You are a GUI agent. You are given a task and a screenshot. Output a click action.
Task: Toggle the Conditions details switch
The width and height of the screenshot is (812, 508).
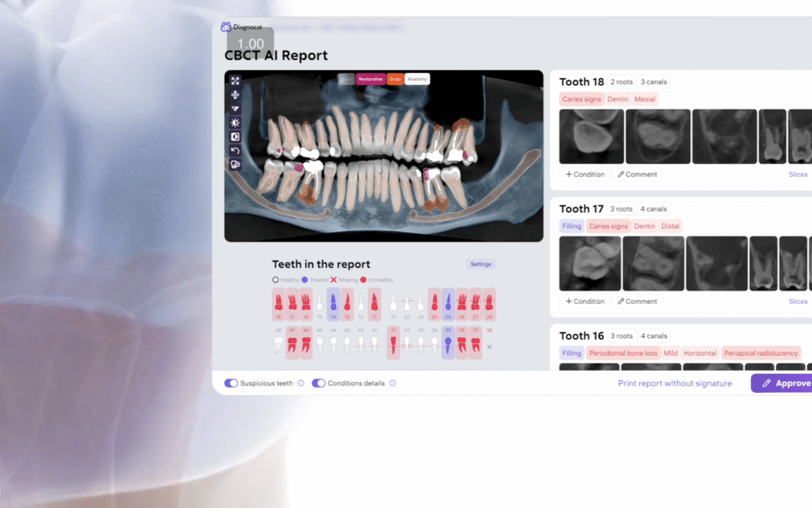click(319, 383)
